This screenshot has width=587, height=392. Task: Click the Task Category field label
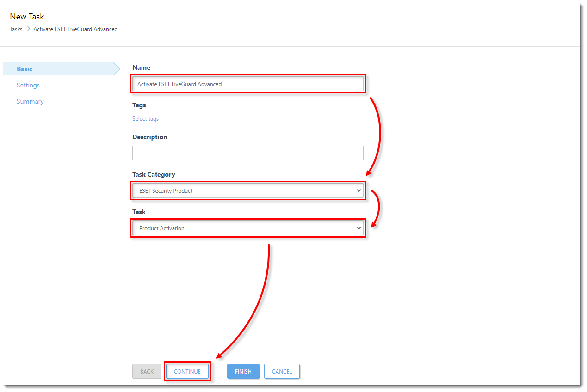154,174
